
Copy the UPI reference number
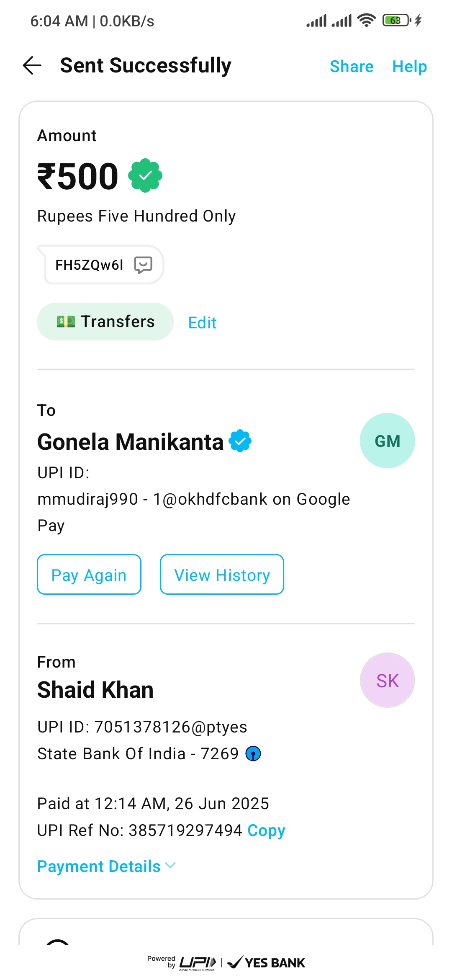266,830
